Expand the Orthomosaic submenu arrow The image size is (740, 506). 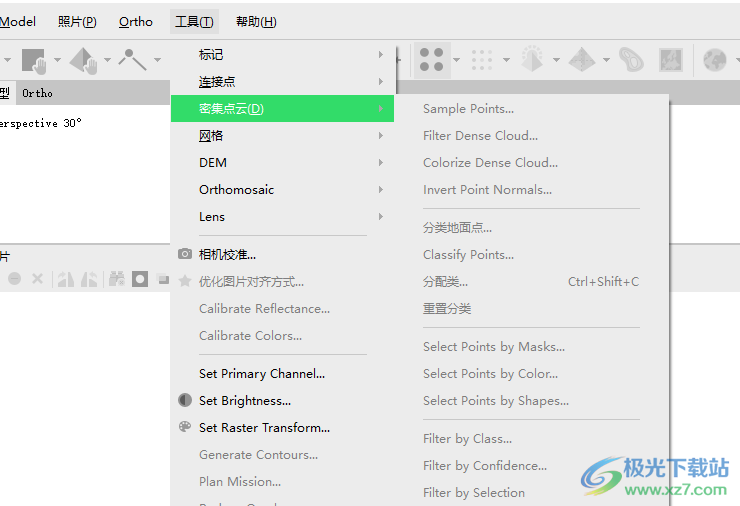click(x=381, y=190)
